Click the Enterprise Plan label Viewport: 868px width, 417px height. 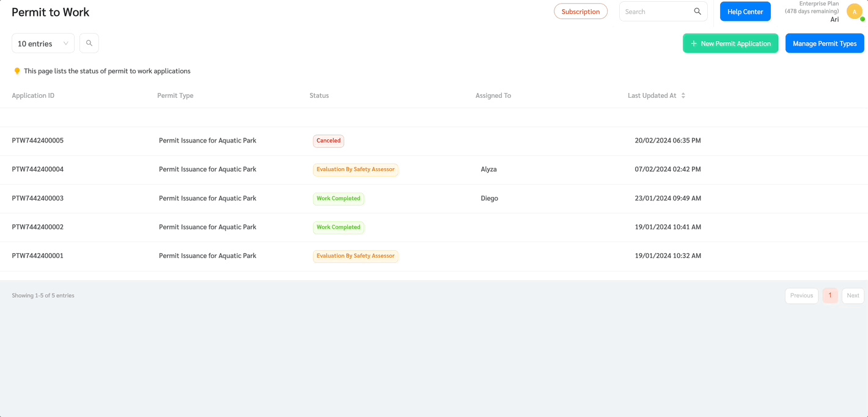pos(818,4)
